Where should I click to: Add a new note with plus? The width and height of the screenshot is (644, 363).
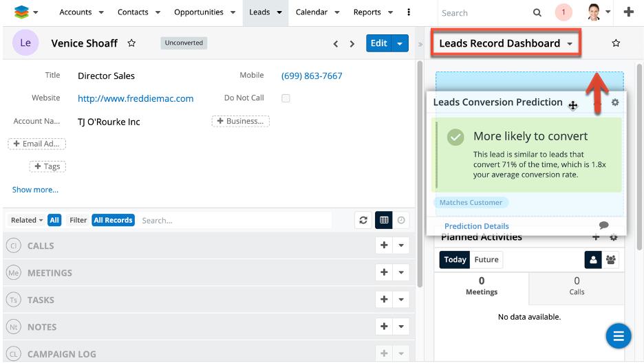[384, 327]
